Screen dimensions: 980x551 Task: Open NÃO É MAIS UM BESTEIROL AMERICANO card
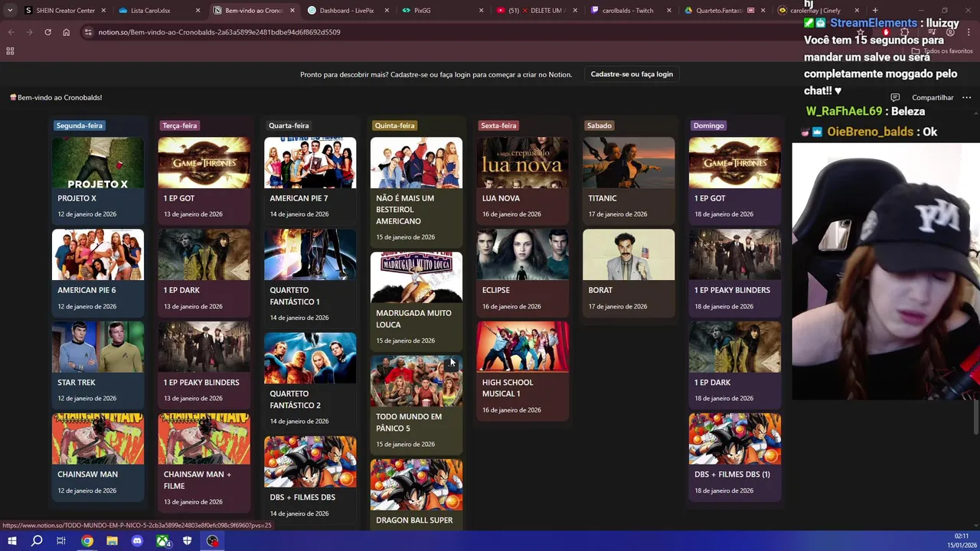(x=416, y=191)
